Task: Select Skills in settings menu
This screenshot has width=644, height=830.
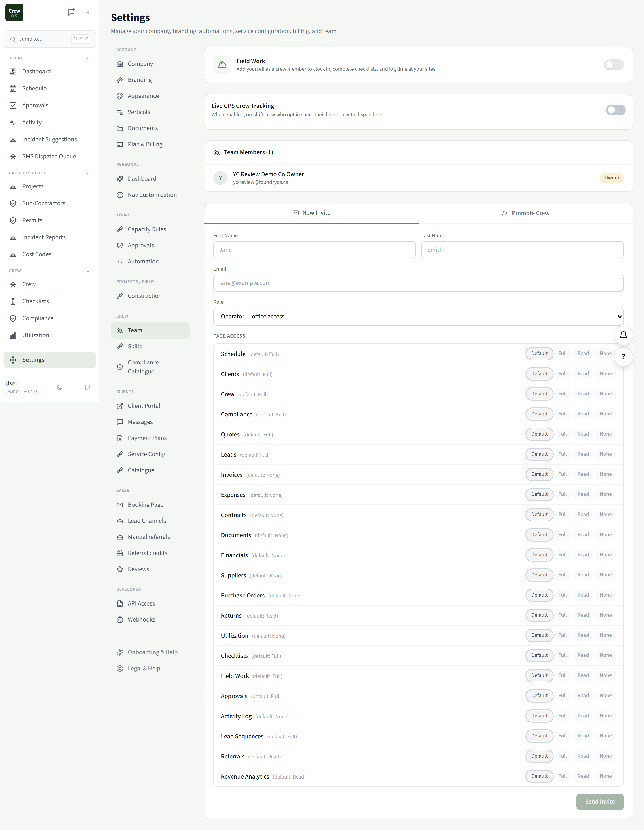Action: click(150, 347)
